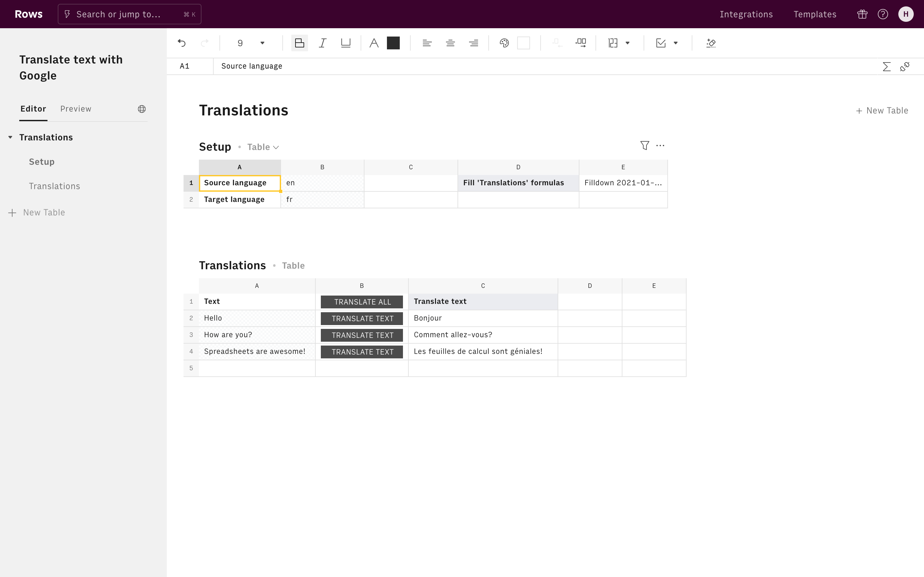
Task: Right align the cell text
Action: tap(474, 43)
